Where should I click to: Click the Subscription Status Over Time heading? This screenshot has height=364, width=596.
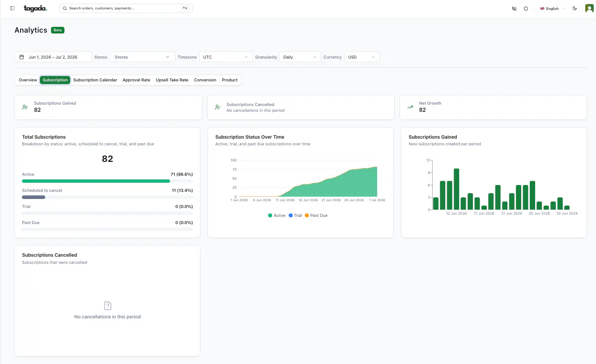250,137
